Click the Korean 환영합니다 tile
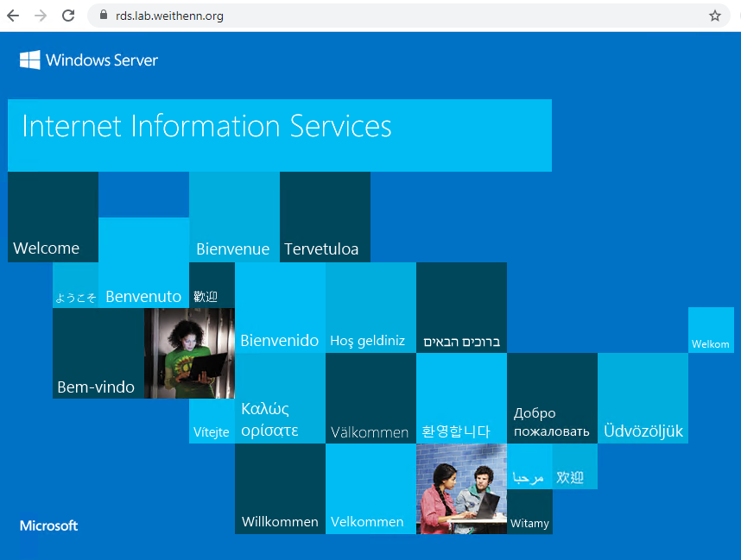 pyautogui.click(x=462, y=398)
